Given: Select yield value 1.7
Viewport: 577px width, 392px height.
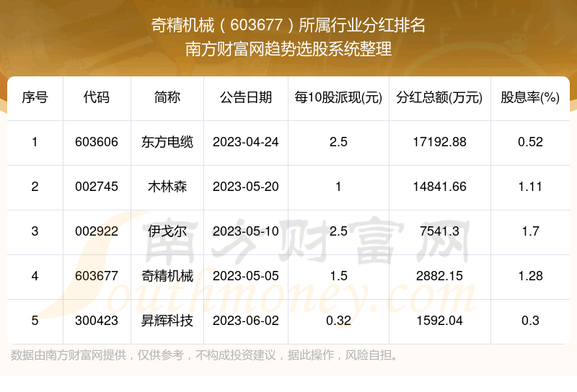Looking at the screenshot, I should tap(530, 231).
